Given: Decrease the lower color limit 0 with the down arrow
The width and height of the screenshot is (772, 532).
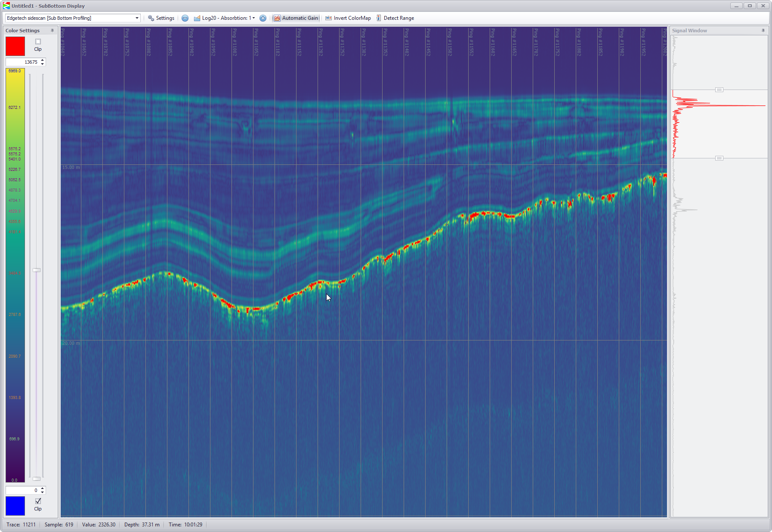Looking at the screenshot, I should pos(42,492).
